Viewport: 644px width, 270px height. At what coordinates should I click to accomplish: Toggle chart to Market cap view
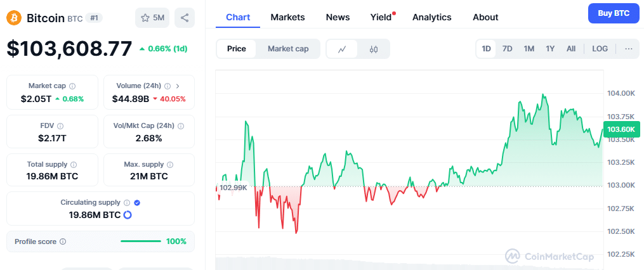(288, 49)
